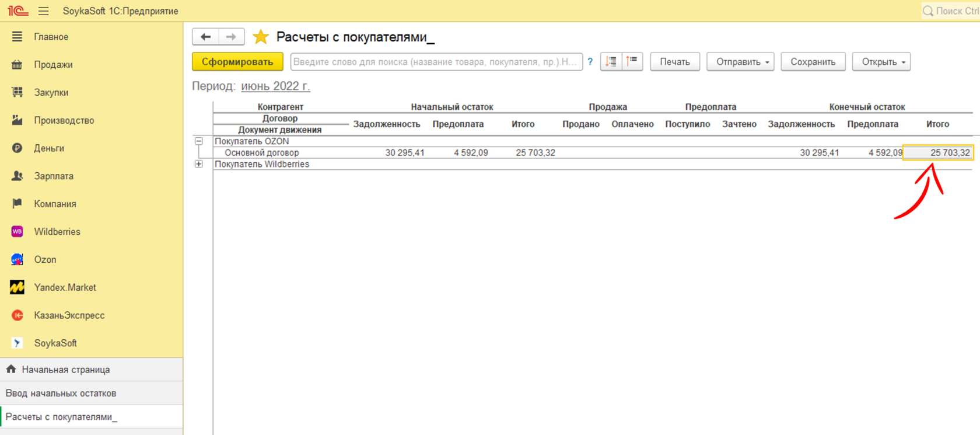Select the Покупатель OZON row label
Viewport: 980px width, 435px height.
point(251,141)
